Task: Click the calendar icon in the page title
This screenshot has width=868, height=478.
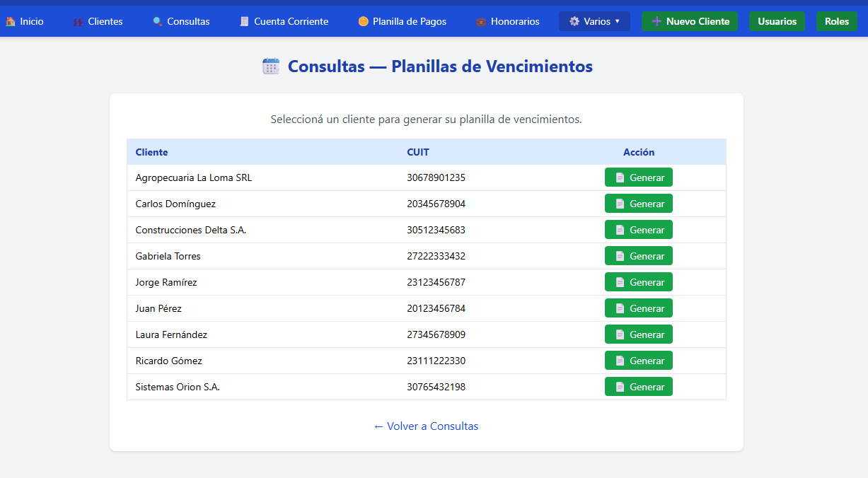Action: (x=270, y=66)
